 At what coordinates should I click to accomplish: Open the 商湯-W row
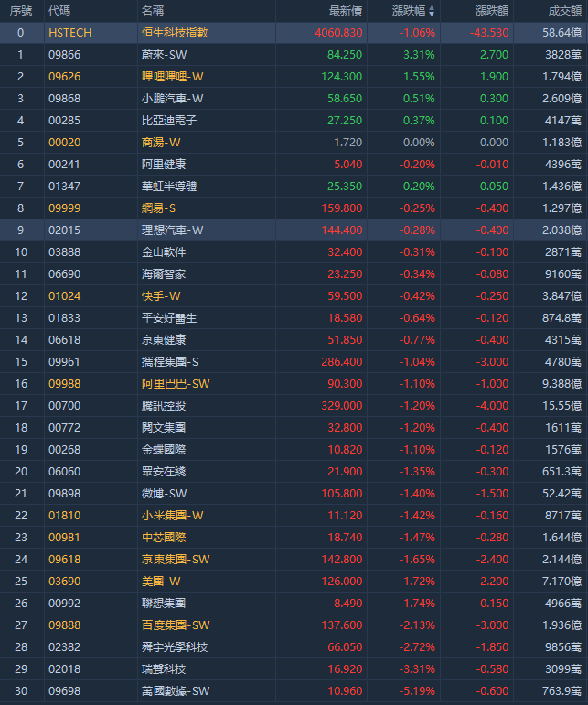[294, 143]
